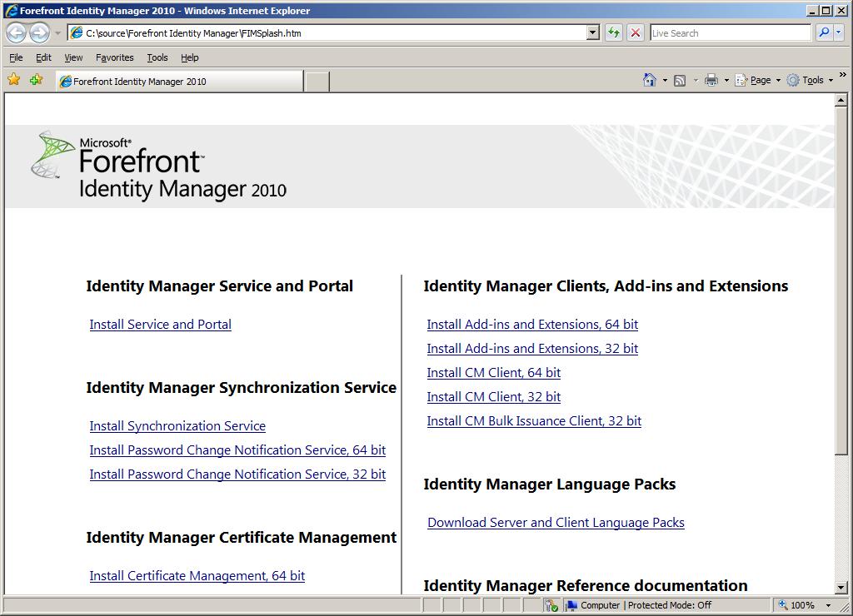Image resolution: width=853 pixels, height=616 pixels.
Task: Click the browser Back arrow button
Action: point(17,32)
